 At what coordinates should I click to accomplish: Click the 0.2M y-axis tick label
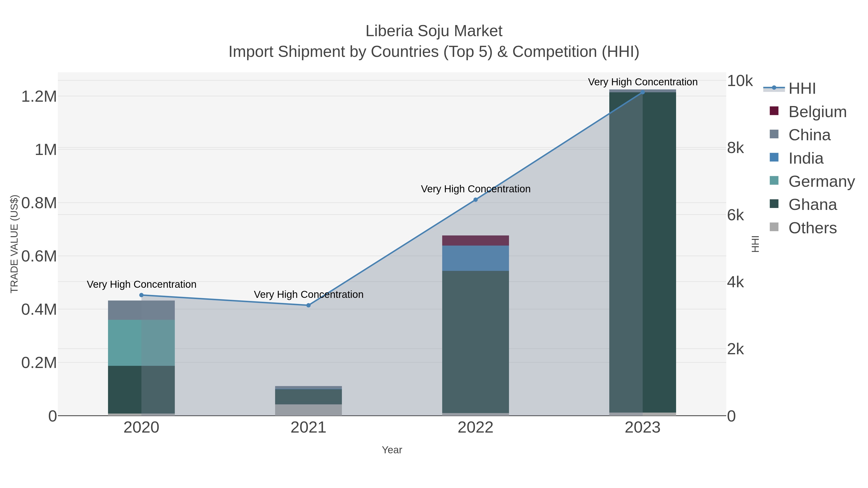39,363
